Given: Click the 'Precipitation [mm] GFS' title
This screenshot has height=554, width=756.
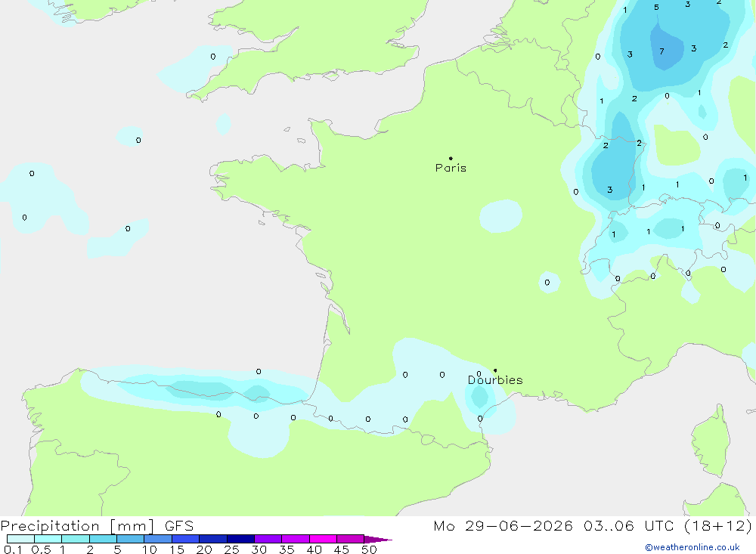Looking at the screenshot, I should [97, 525].
